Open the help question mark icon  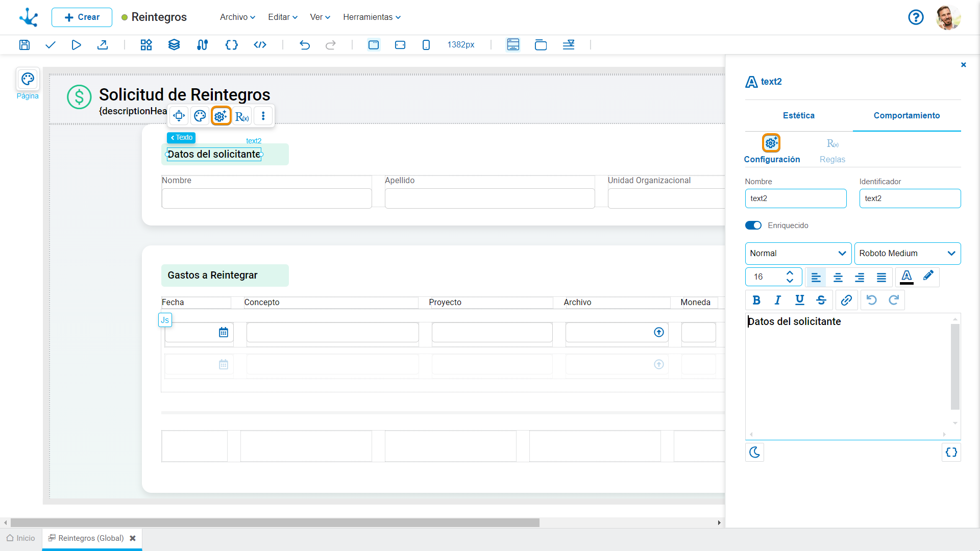(916, 17)
